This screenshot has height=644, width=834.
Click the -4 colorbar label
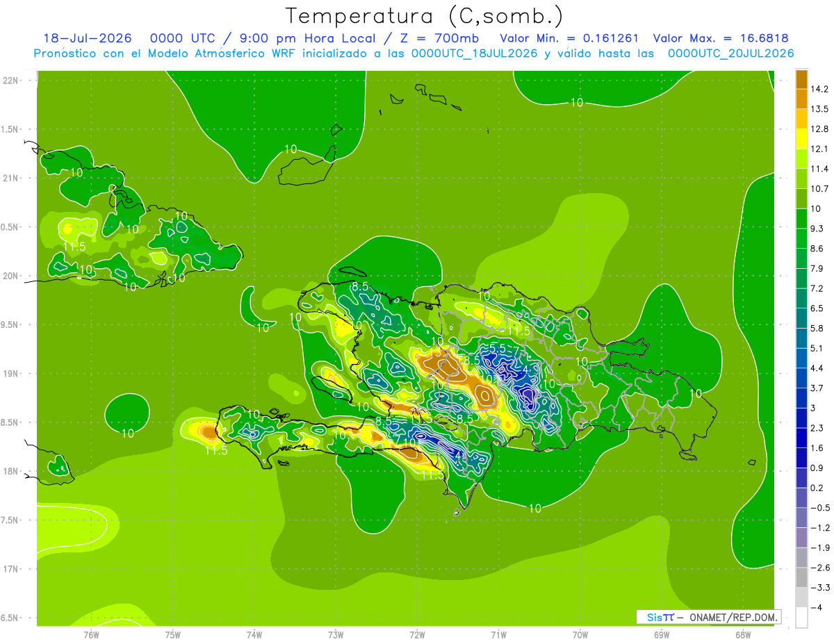pyautogui.click(x=817, y=607)
